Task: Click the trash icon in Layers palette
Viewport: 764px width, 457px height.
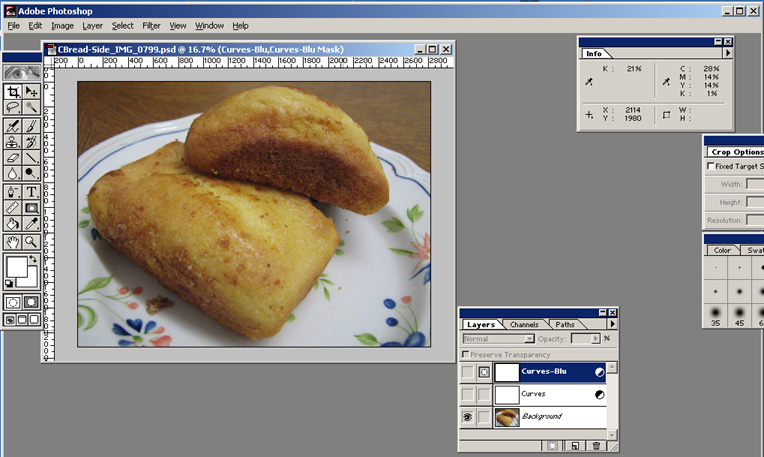Action: click(x=596, y=446)
